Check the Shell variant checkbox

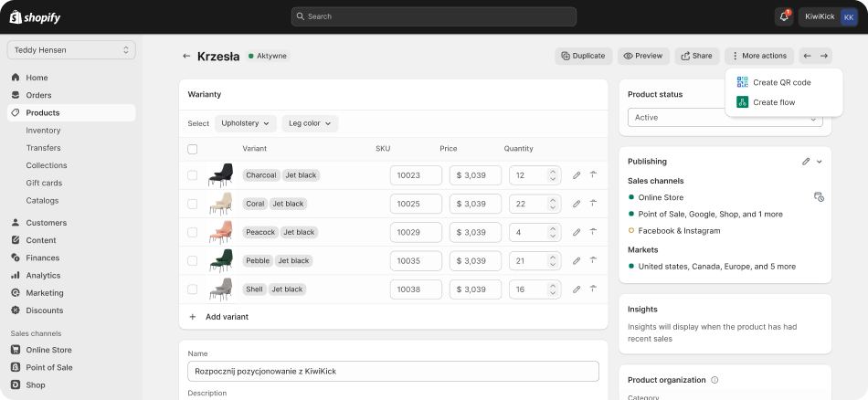pyautogui.click(x=193, y=289)
